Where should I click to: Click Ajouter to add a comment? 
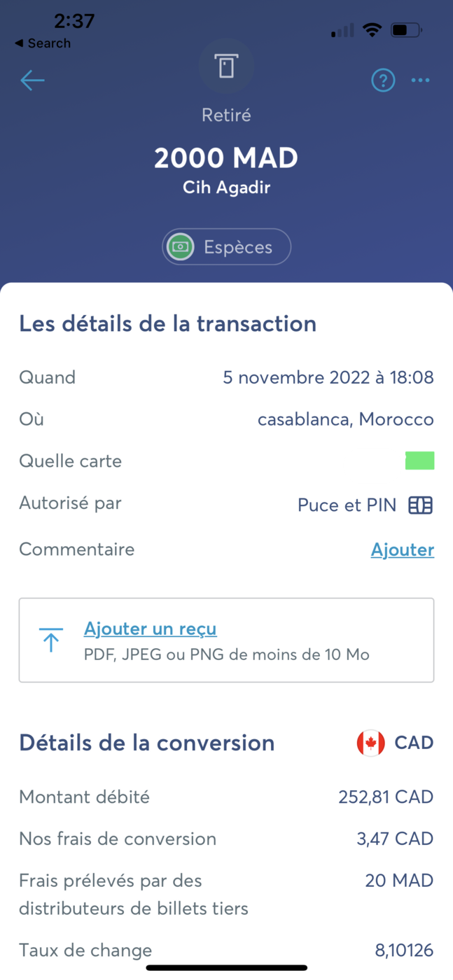pos(403,549)
